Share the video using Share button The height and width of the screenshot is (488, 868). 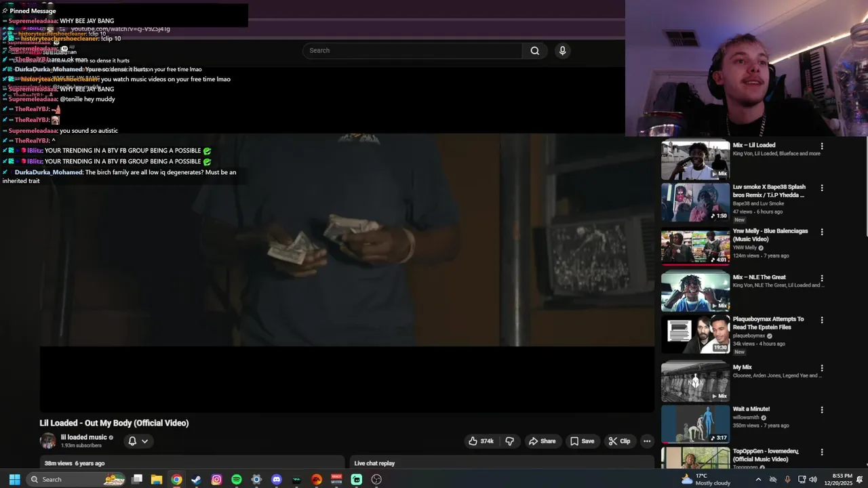click(542, 441)
